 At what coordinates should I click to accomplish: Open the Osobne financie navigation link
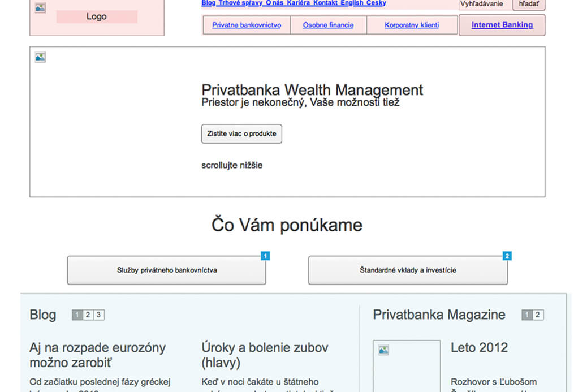pyautogui.click(x=328, y=25)
